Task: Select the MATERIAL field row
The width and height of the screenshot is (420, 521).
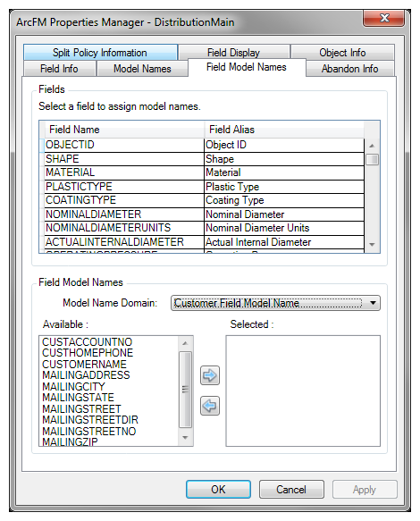Action: (204, 172)
